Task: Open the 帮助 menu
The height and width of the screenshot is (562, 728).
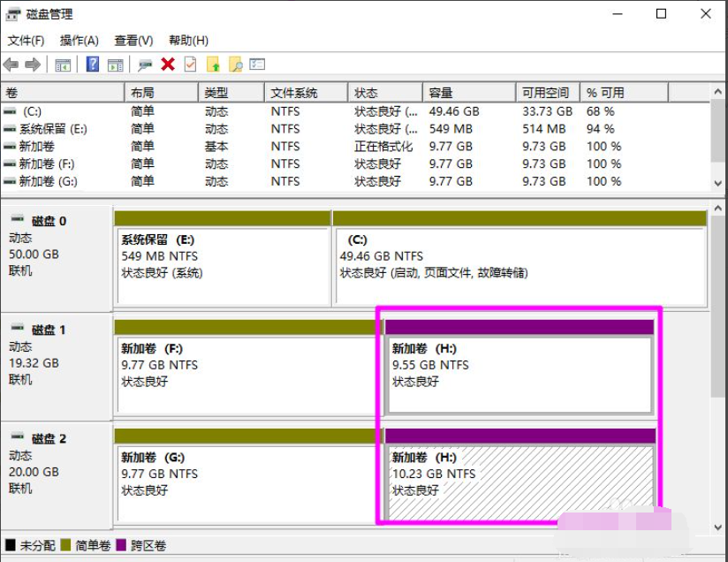Action: click(186, 40)
